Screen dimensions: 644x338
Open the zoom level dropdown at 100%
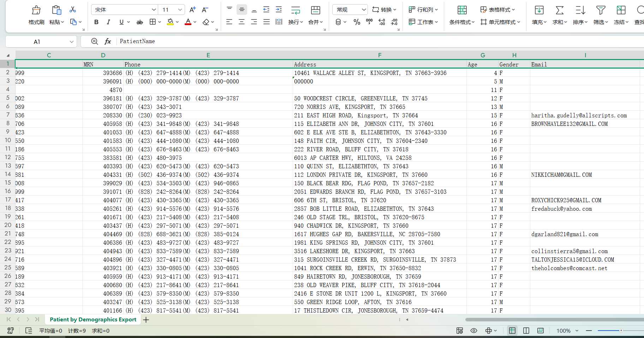[577, 331]
